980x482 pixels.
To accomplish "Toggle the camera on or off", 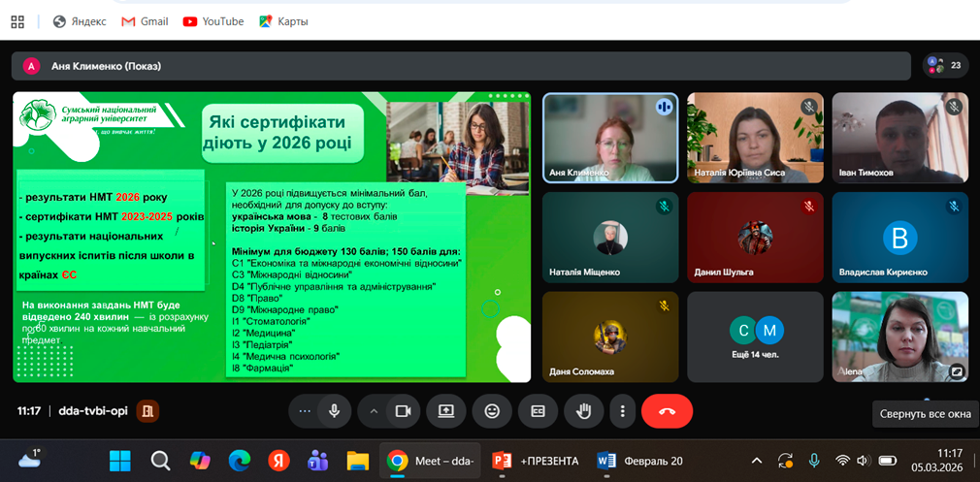I will pyautogui.click(x=403, y=410).
